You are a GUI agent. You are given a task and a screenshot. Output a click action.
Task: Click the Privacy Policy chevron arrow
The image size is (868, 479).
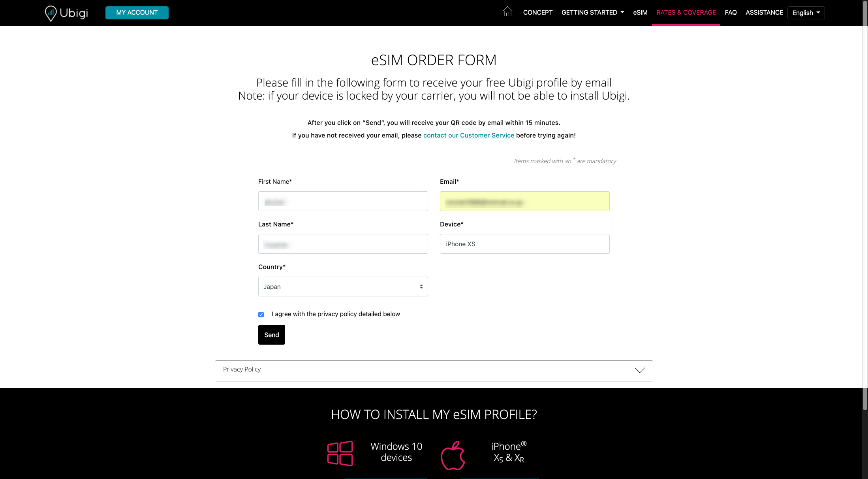[639, 370]
